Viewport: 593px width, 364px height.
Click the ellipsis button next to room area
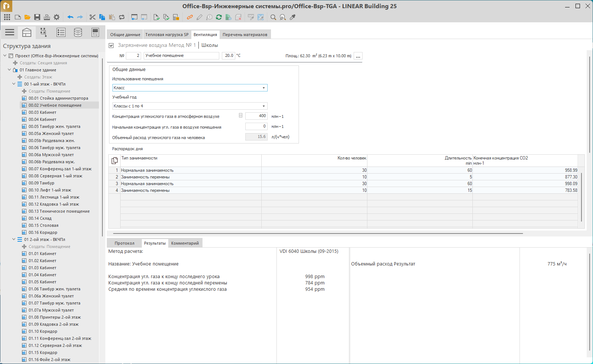pyautogui.click(x=358, y=56)
